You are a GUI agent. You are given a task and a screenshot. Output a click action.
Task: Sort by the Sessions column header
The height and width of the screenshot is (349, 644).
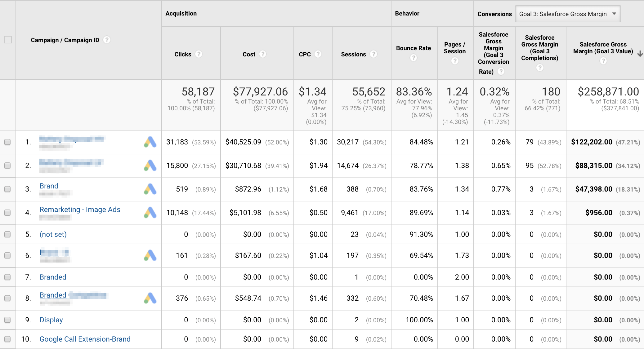pyautogui.click(x=353, y=54)
